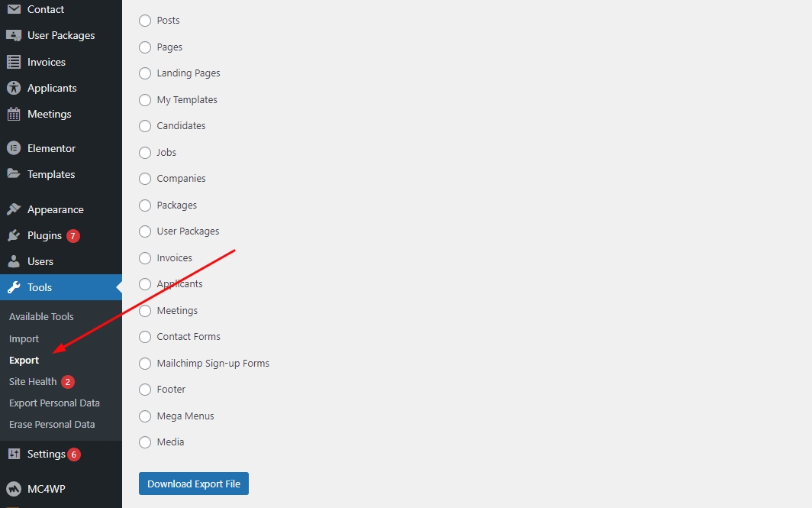The width and height of the screenshot is (812, 508).
Task: Choose the Landing Pages export option
Action: point(145,73)
